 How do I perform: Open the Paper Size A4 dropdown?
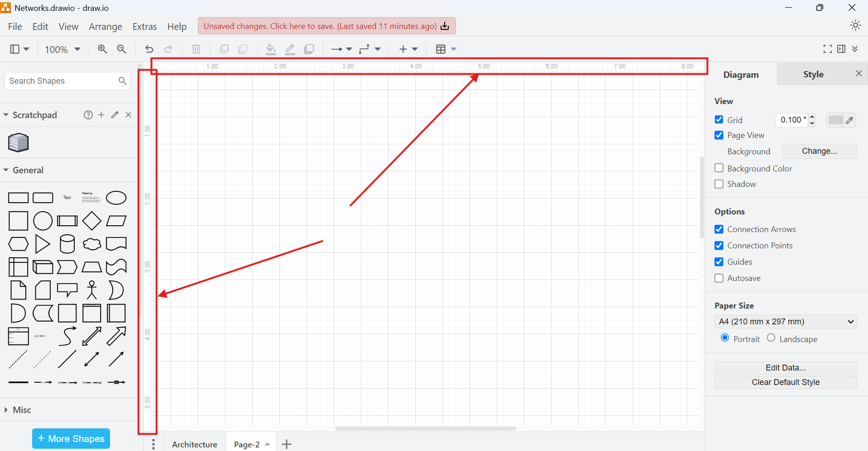[786, 321]
